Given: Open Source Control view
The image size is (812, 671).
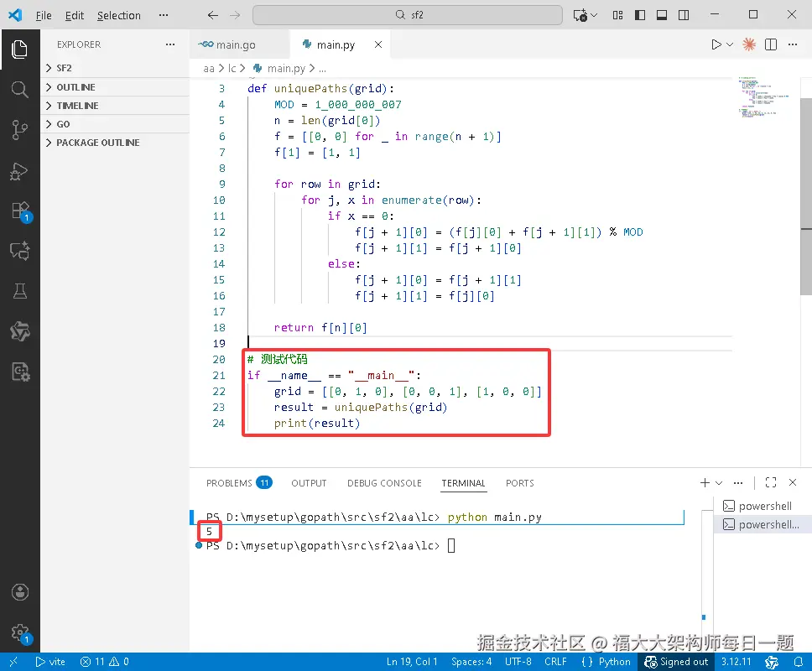Looking at the screenshot, I should click(x=19, y=129).
